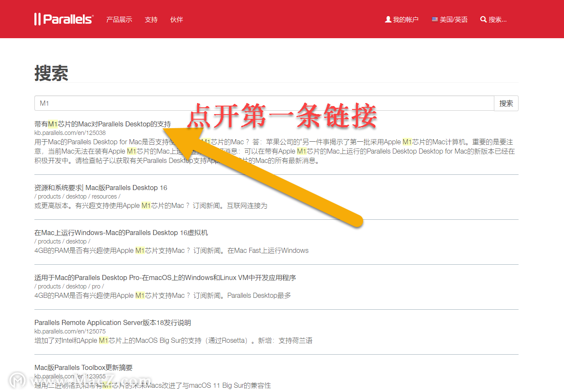Open result 在Mac上运行Windows-Mac的Parallels Desktop 16虚拟机
564x392 pixels.
121,232
